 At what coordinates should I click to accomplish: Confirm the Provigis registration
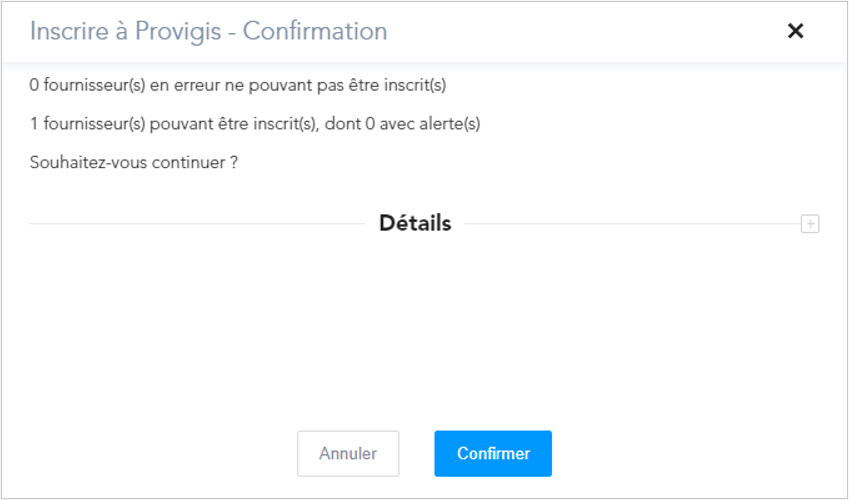coord(493,453)
